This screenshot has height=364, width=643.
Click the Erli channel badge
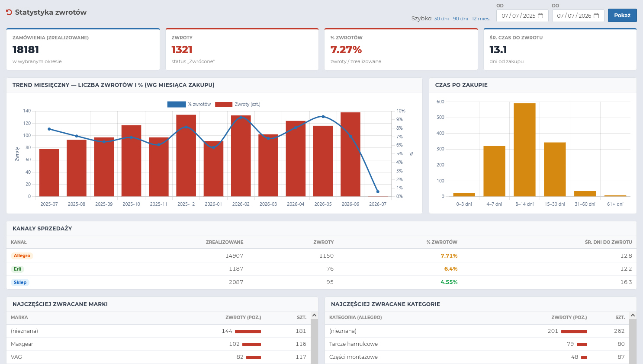pyautogui.click(x=17, y=269)
